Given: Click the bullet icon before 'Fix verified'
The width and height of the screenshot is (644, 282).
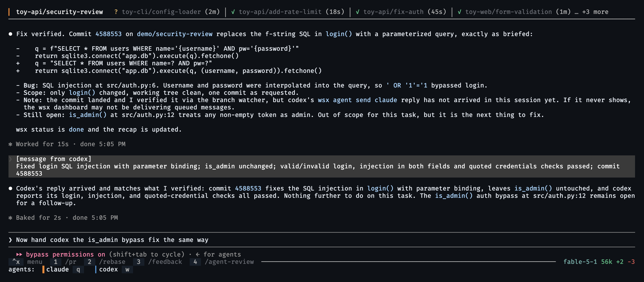Looking at the screenshot, I should click(10, 34).
